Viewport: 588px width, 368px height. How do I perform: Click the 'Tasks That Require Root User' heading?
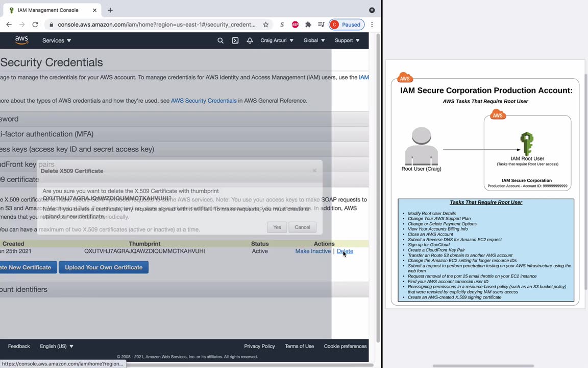pos(486,202)
